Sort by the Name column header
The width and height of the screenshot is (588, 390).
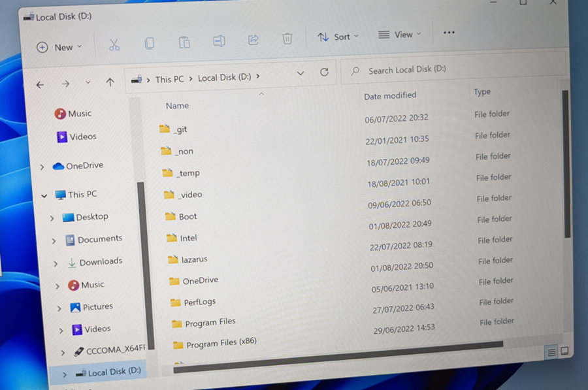(x=177, y=106)
